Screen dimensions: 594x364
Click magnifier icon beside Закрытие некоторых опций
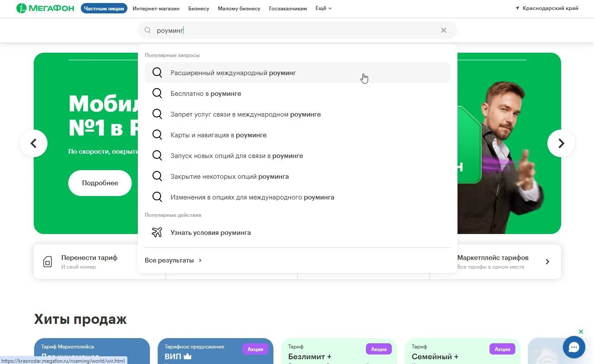click(x=157, y=176)
